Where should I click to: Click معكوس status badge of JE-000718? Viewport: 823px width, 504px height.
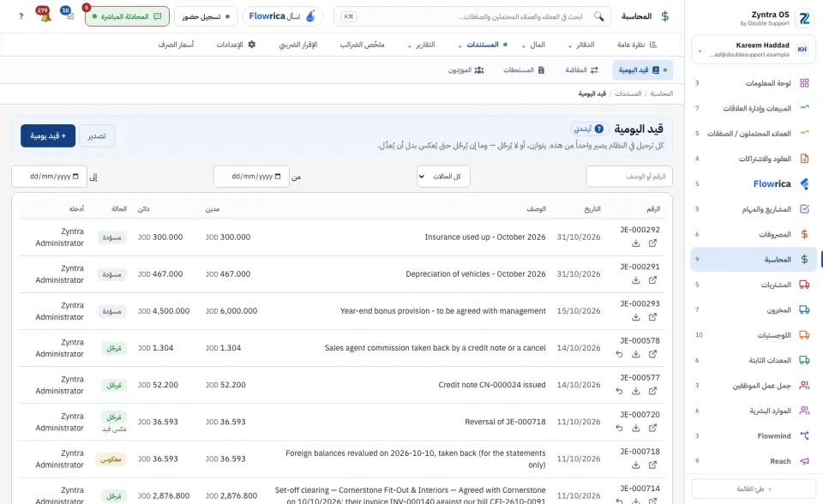[111, 459]
